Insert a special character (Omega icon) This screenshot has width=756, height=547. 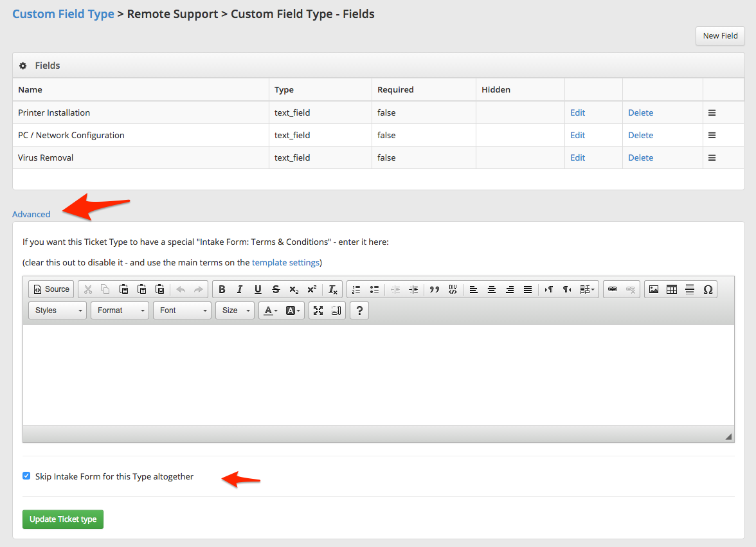coord(708,289)
